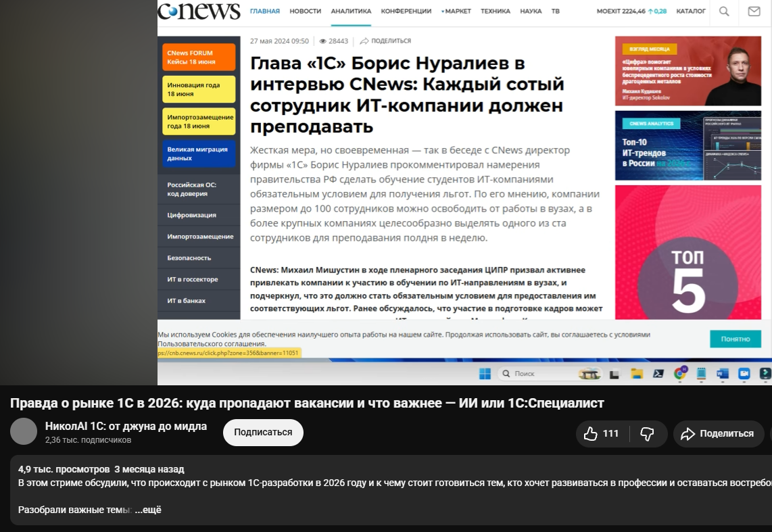
Task: Open Microsoft Word from the taskbar
Action: point(722,374)
